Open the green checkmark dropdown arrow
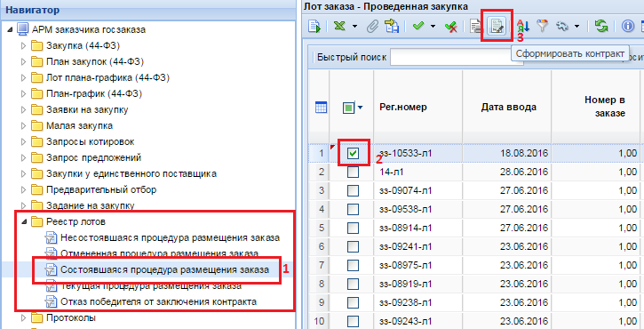The width and height of the screenshot is (644, 329). point(433,27)
